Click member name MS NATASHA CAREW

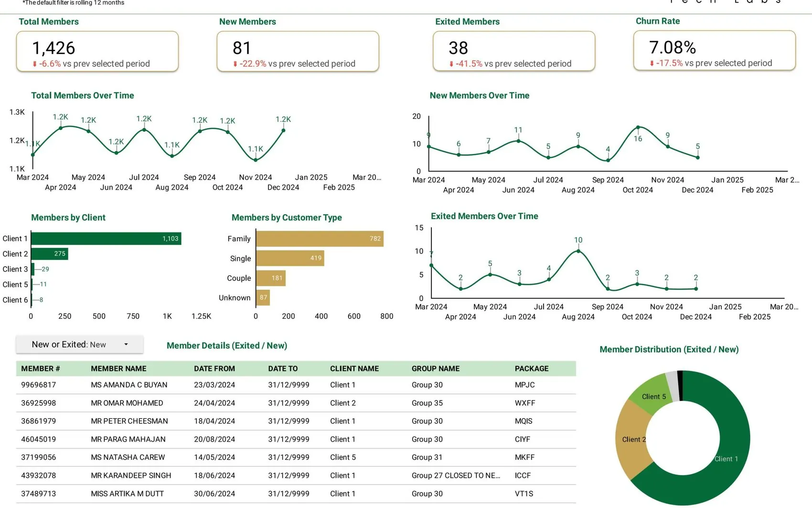coord(128,458)
